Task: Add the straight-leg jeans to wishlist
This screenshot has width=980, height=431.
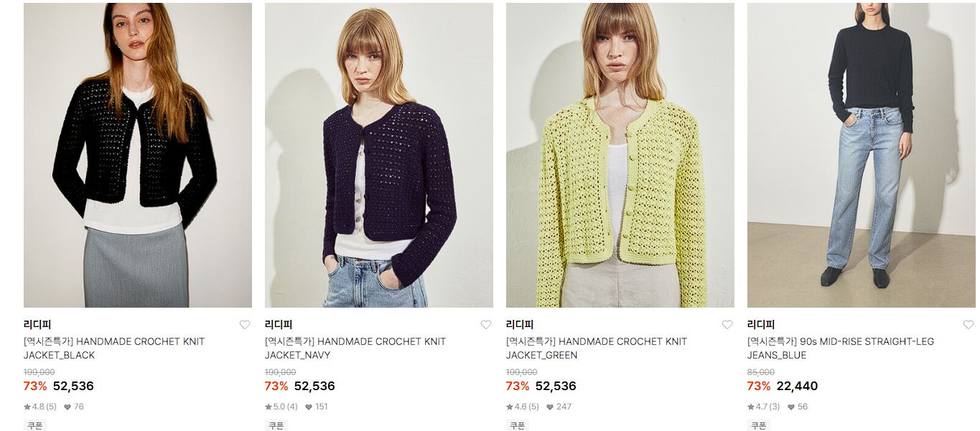Action: coord(969,325)
